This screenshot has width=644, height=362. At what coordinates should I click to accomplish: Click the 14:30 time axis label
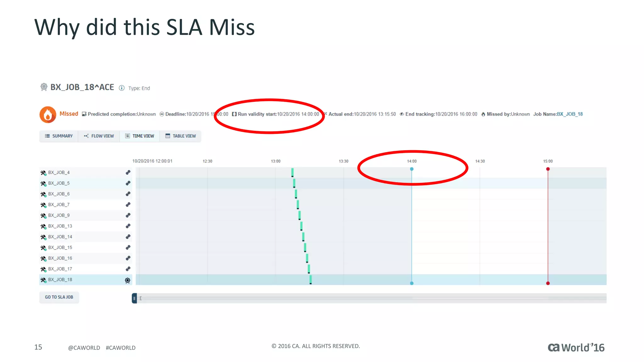tap(480, 161)
